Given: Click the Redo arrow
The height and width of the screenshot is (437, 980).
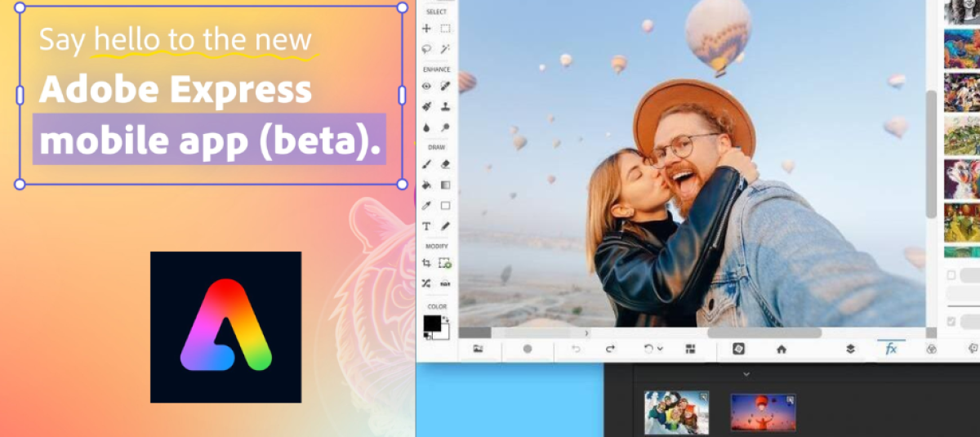Looking at the screenshot, I should pos(610,349).
